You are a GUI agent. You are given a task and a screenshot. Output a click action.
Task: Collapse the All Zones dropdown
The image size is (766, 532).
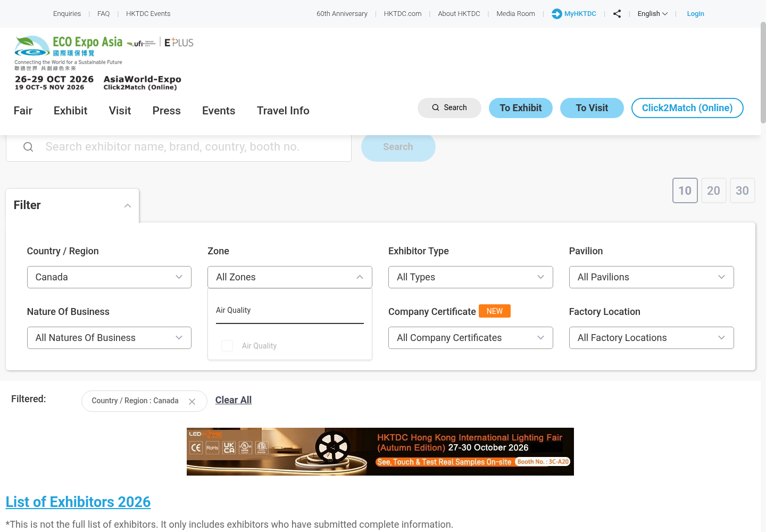click(x=290, y=277)
